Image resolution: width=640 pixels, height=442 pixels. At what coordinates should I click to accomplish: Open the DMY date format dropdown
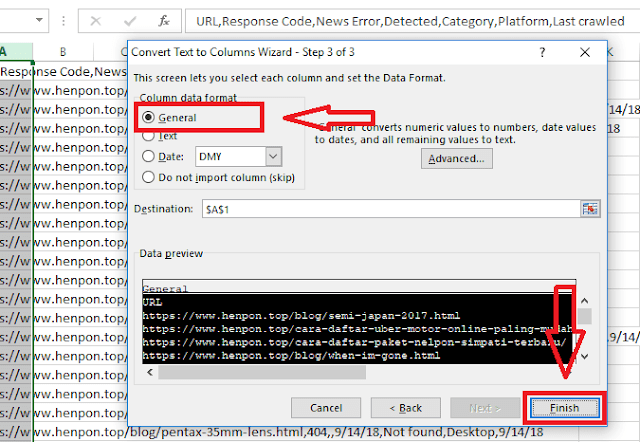coord(273,157)
